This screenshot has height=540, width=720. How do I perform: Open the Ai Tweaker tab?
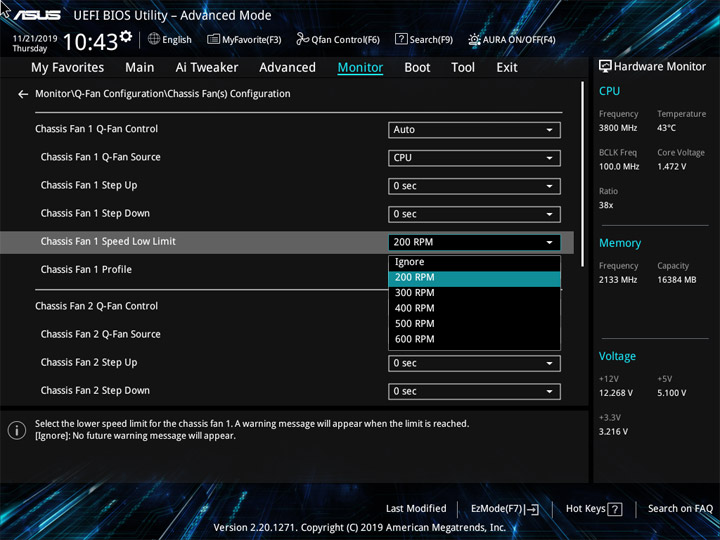[207, 68]
